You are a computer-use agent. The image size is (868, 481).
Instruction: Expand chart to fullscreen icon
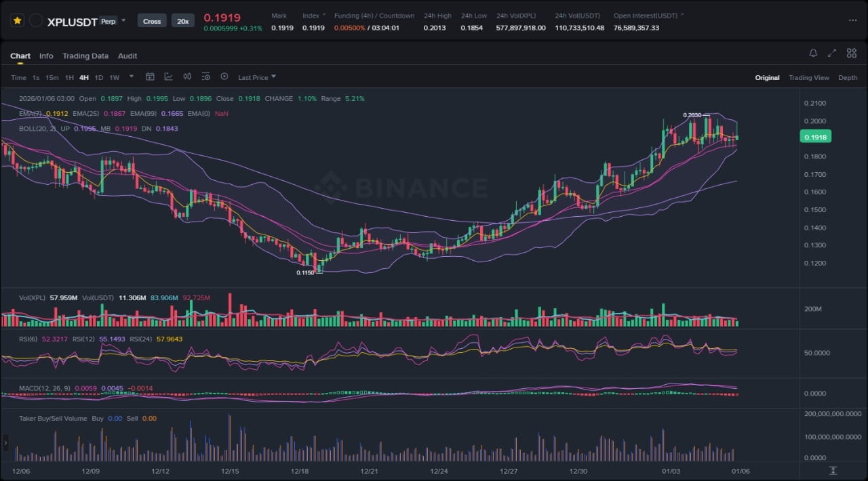832,53
